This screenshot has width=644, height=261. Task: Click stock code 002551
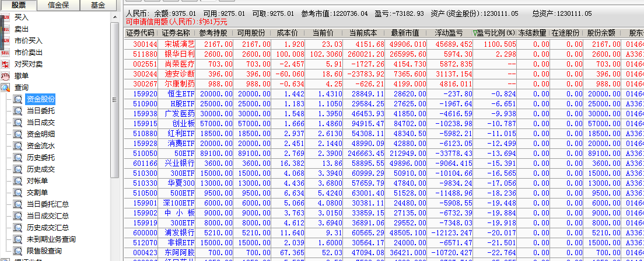pos(145,64)
